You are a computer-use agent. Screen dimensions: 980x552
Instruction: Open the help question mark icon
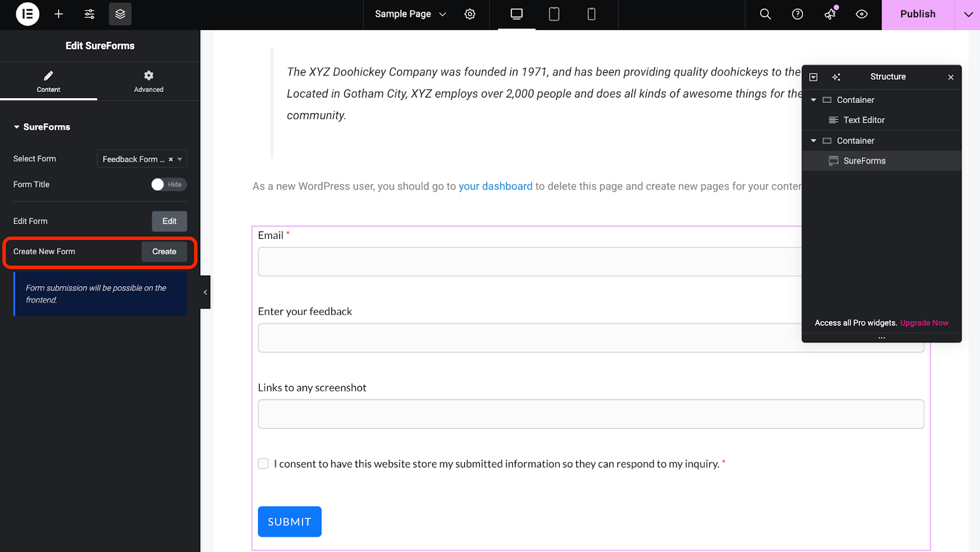tap(797, 14)
